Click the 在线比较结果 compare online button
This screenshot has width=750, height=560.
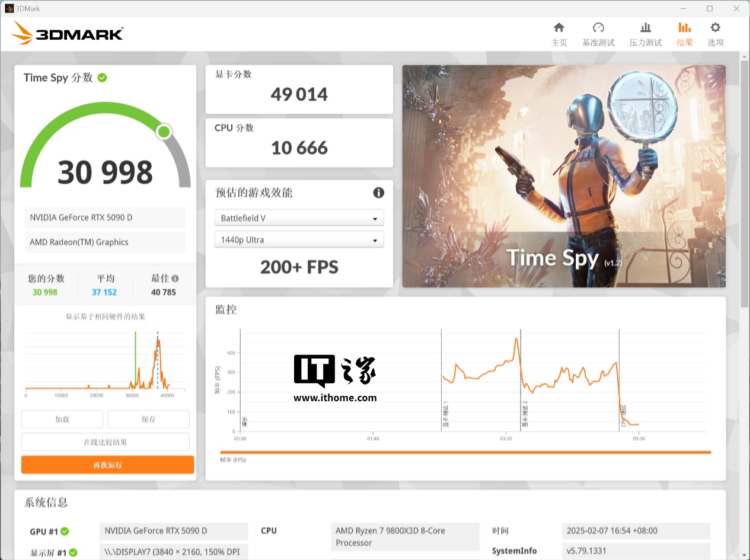tap(106, 442)
